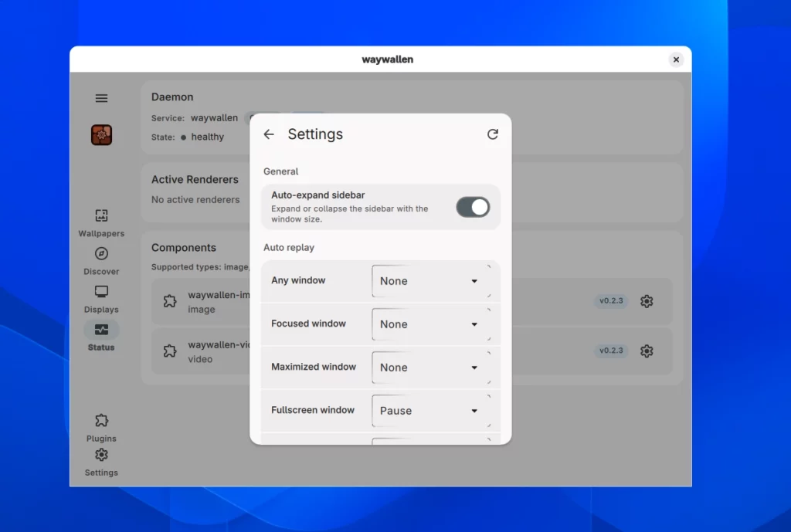Click the waywallen-video plugin puzzle icon
The width and height of the screenshot is (791, 532).
click(170, 351)
